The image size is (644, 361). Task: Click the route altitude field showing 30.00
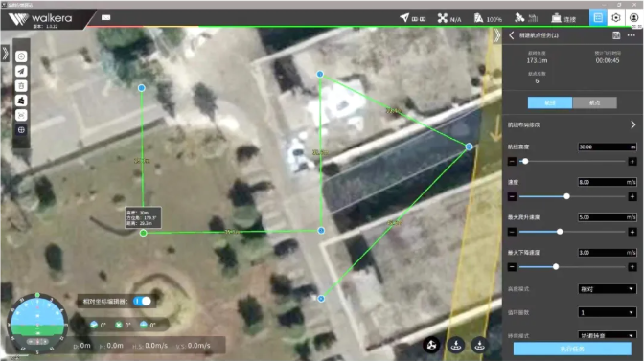click(607, 147)
